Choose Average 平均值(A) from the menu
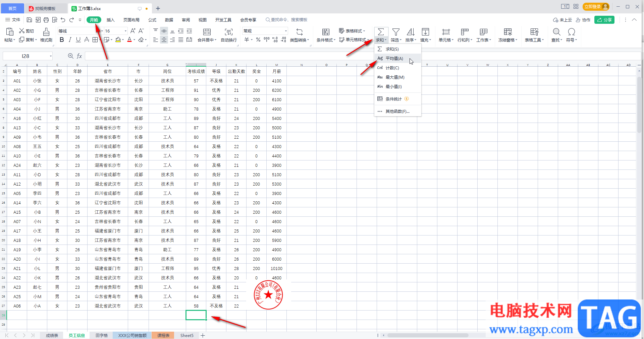The width and height of the screenshot is (644, 339). coord(398,58)
